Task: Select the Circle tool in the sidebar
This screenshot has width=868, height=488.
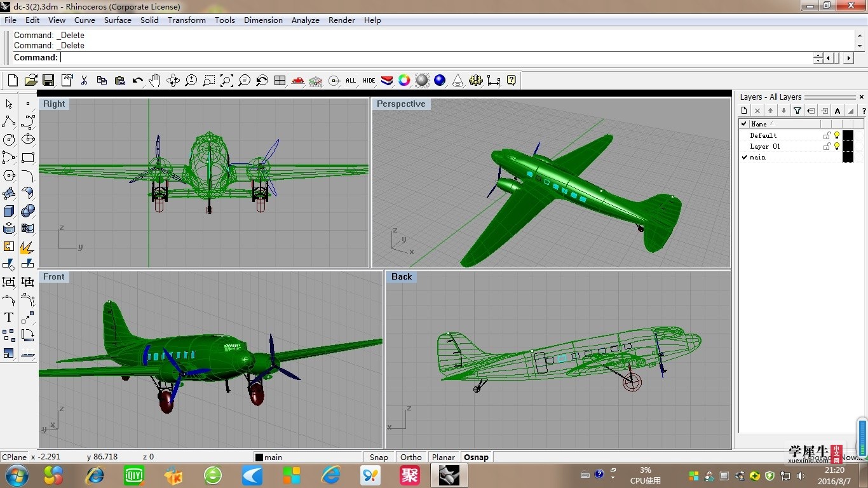Action: (9, 139)
